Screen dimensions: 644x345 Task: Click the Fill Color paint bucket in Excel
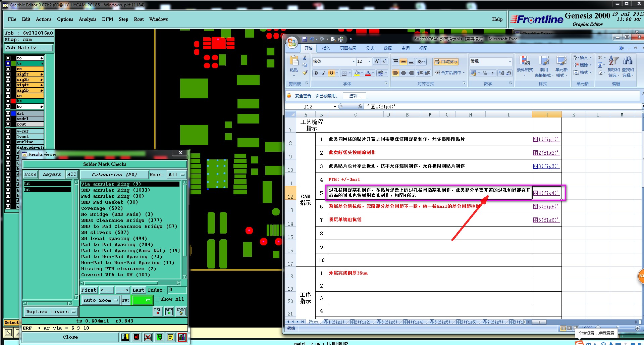[x=357, y=73]
